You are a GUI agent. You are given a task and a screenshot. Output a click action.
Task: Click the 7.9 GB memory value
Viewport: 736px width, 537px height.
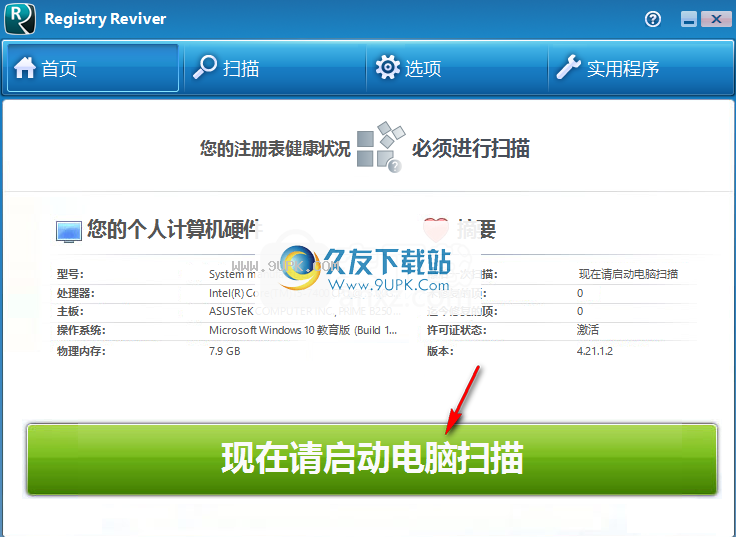tap(224, 351)
